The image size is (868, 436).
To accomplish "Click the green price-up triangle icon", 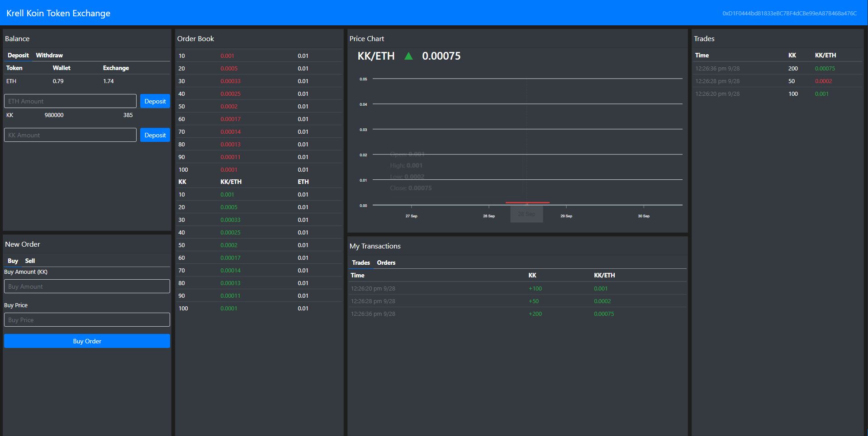I will (x=408, y=56).
